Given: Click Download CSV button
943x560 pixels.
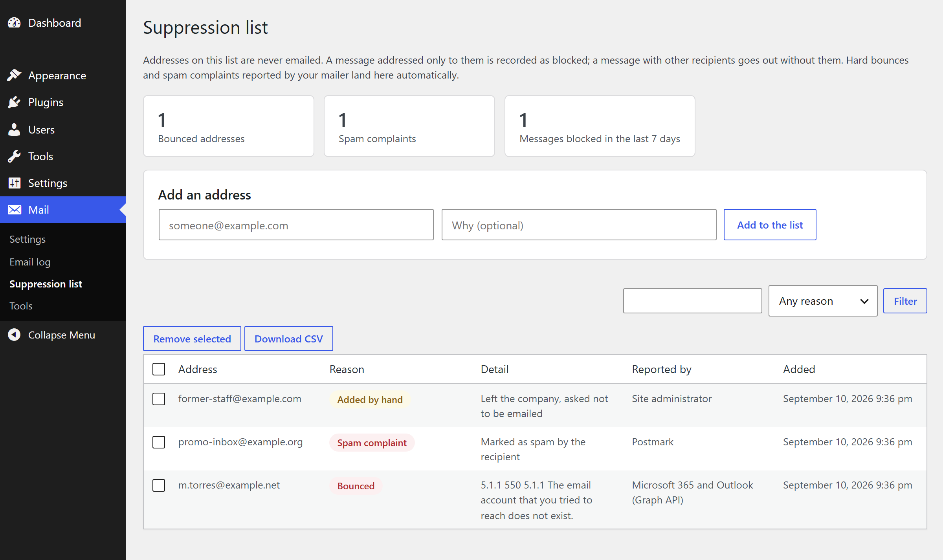Looking at the screenshot, I should point(288,339).
